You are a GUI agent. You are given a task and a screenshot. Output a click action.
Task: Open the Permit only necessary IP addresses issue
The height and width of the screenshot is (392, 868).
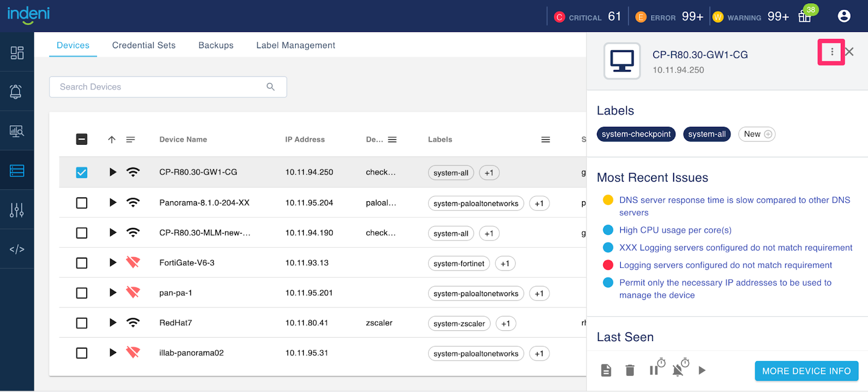pos(725,288)
